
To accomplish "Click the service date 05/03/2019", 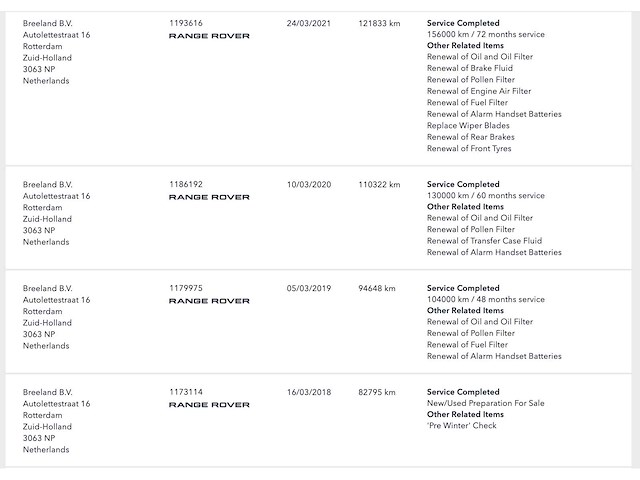I will pyautogui.click(x=306, y=287).
